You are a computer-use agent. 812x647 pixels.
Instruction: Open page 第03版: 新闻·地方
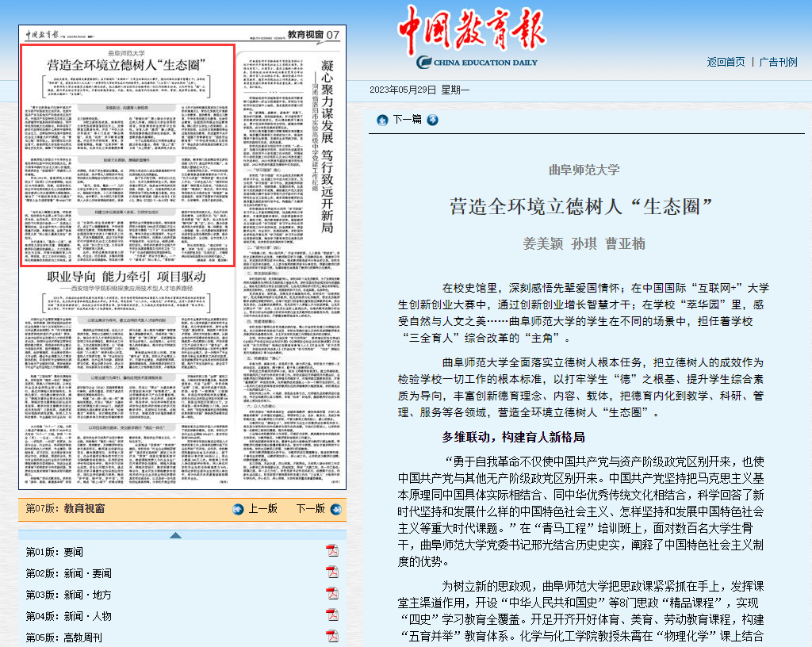(68, 595)
